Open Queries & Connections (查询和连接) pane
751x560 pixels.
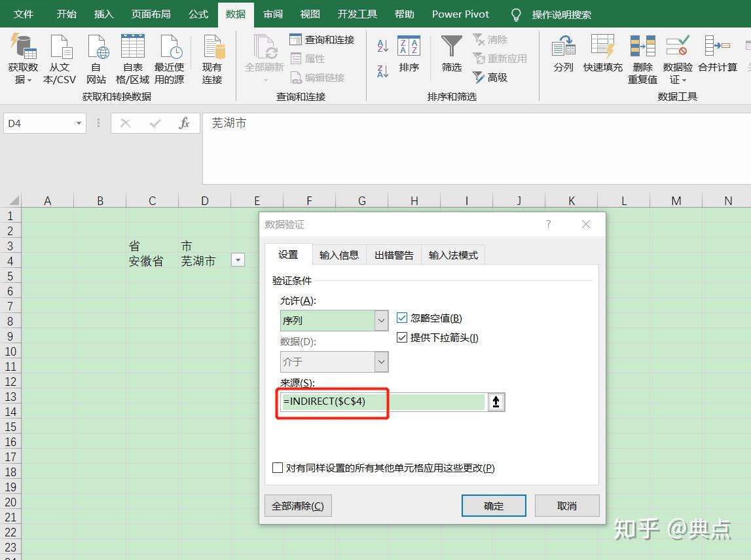[322, 39]
